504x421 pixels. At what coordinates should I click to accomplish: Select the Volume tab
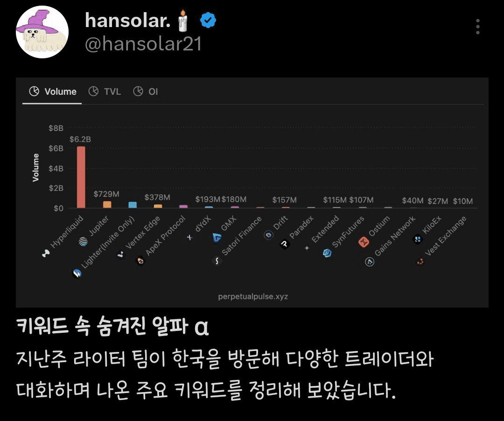(53, 91)
